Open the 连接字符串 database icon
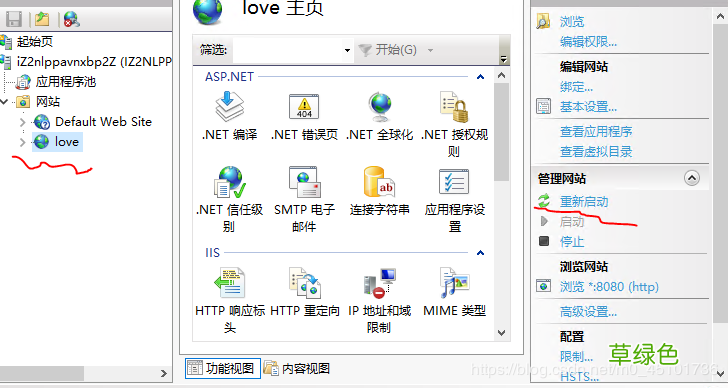The width and height of the screenshot is (728, 388). tap(379, 182)
